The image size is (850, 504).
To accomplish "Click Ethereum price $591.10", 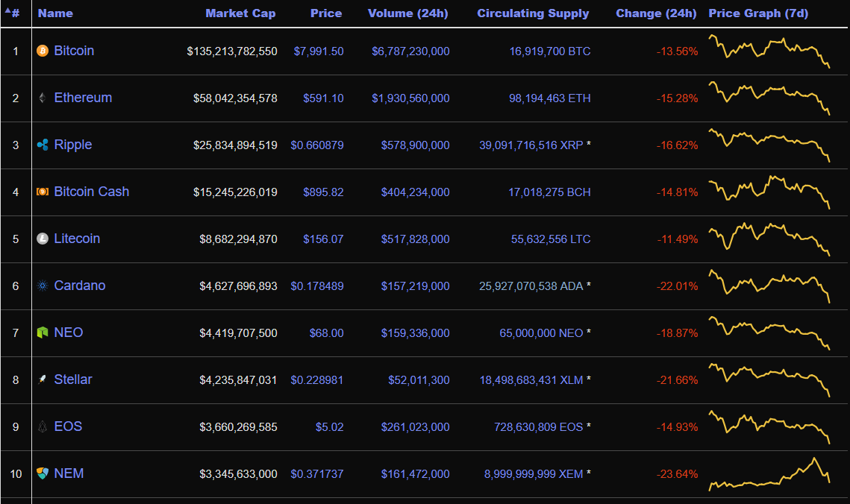I will click(323, 98).
